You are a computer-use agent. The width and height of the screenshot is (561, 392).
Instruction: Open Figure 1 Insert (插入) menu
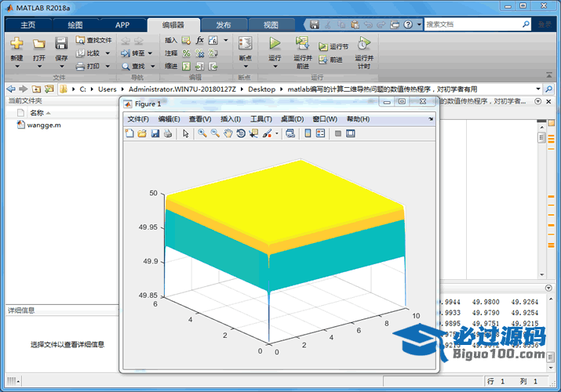click(231, 119)
